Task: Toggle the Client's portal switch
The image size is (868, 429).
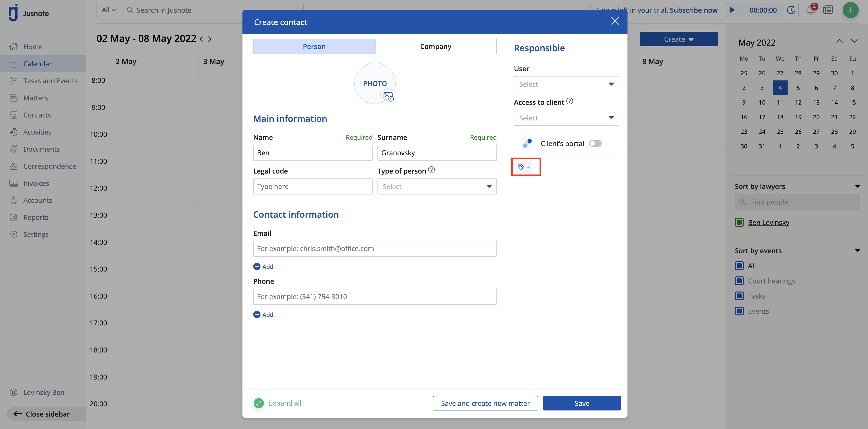Action: point(595,143)
